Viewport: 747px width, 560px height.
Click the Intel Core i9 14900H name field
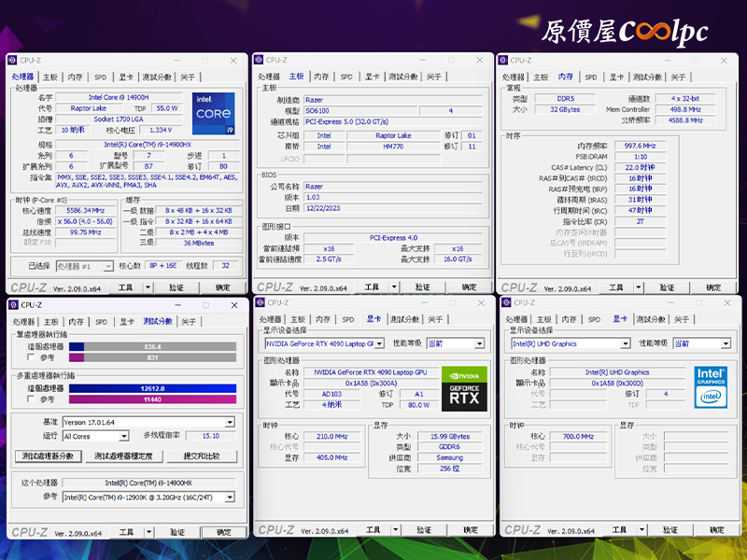[x=119, y=97]
